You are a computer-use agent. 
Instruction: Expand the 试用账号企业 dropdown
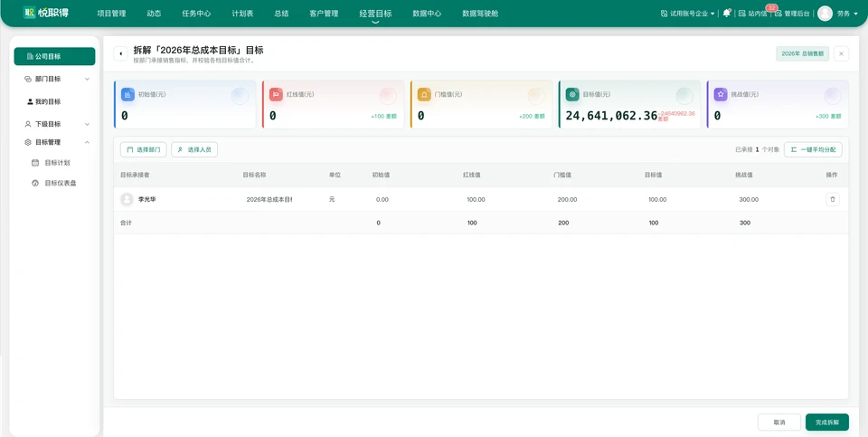[x=687, y=14]
